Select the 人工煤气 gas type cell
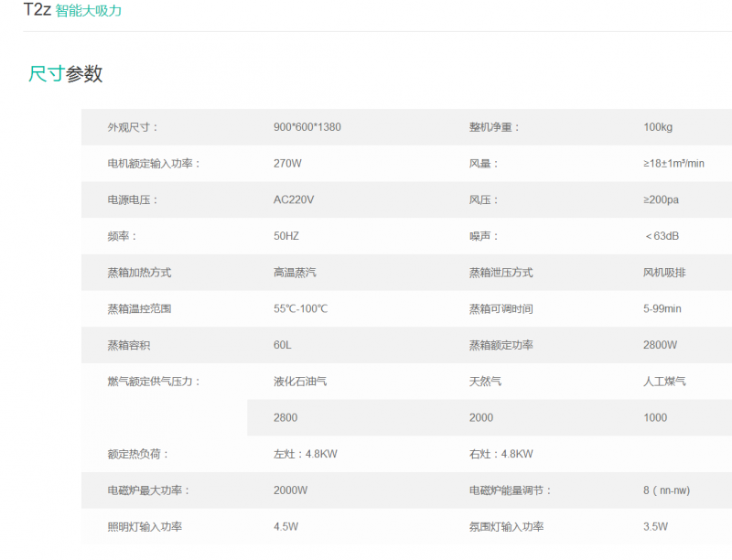Screen dimensions: 732x560 pos(664,382)
